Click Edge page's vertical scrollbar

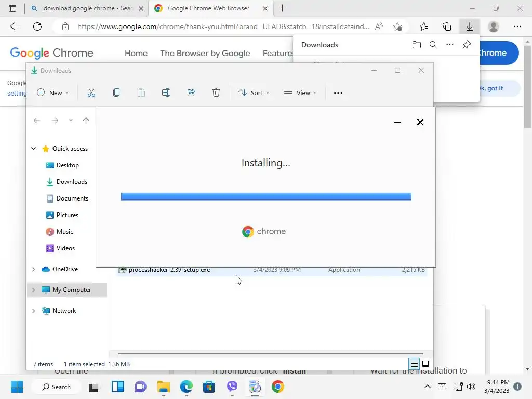tap(527, 87)
